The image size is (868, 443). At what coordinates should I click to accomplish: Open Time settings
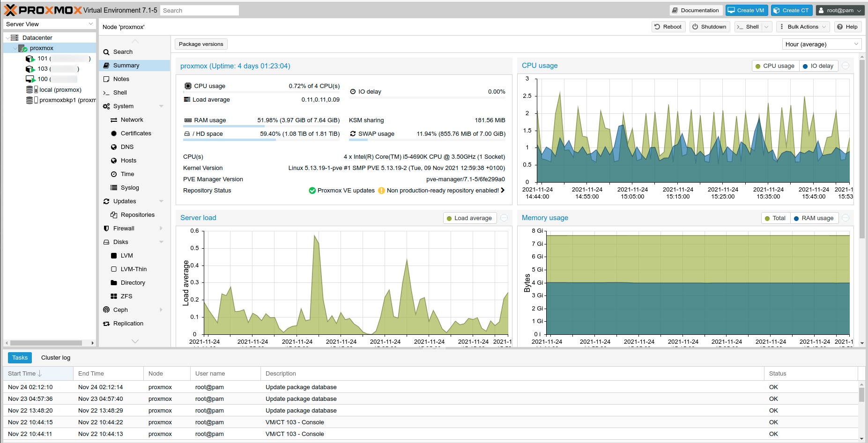click(135, 174)
